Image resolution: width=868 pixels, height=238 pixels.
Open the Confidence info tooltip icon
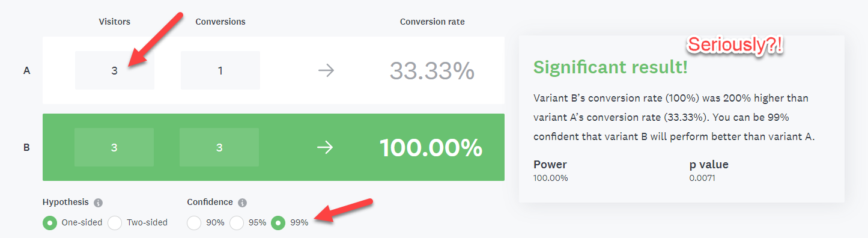pos(242,203)
